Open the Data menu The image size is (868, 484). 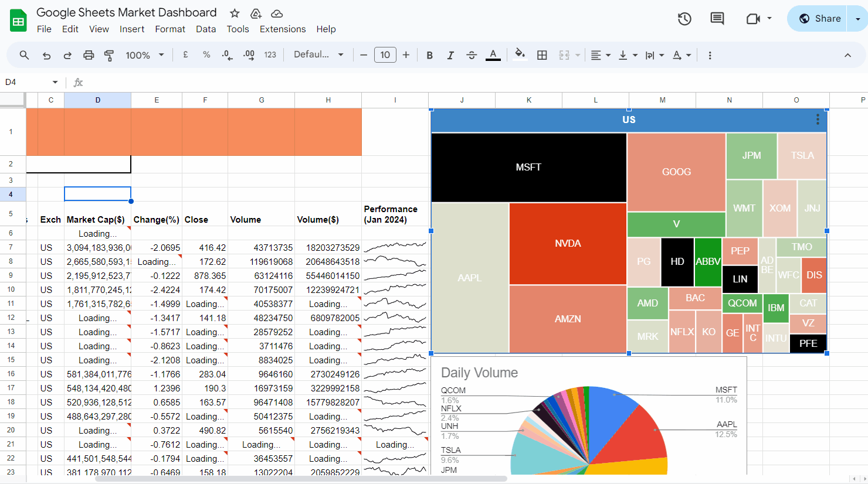point(206,29)
